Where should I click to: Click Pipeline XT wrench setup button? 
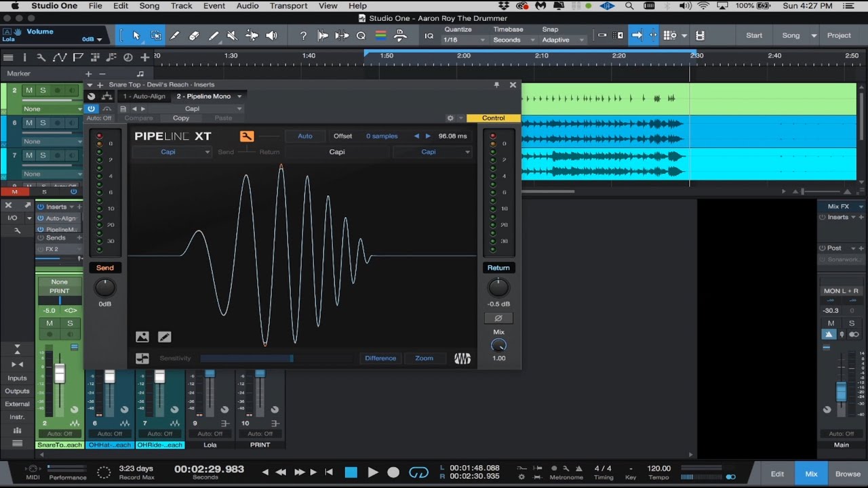coord(247,136)
